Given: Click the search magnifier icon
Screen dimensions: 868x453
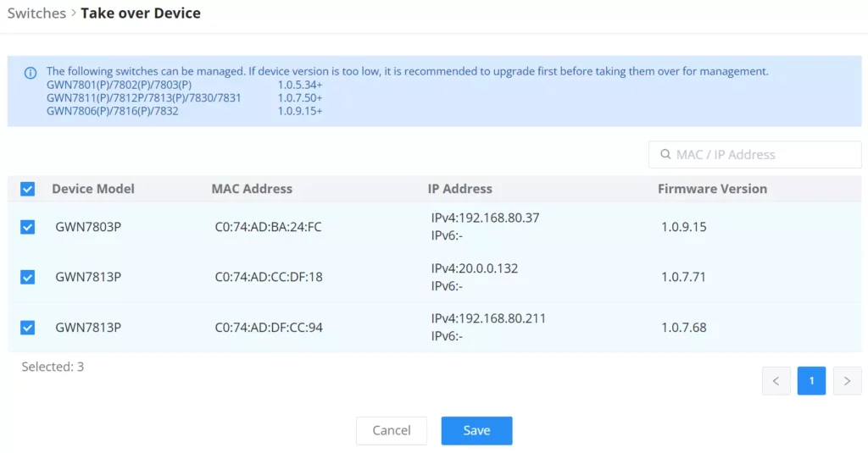Looking at the screenshot, I should pos(665,154).
